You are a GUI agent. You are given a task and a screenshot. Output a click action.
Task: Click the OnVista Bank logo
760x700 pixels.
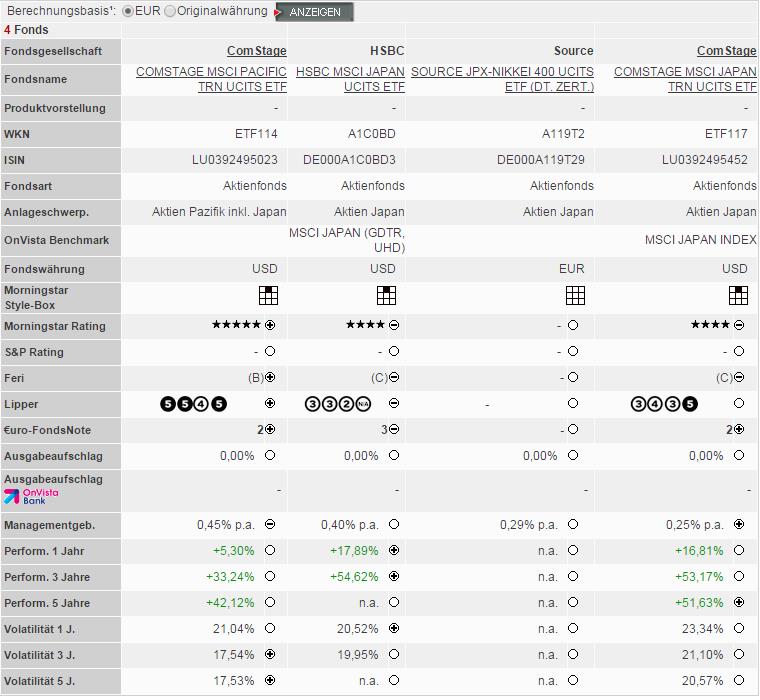[x=32, y=496]
